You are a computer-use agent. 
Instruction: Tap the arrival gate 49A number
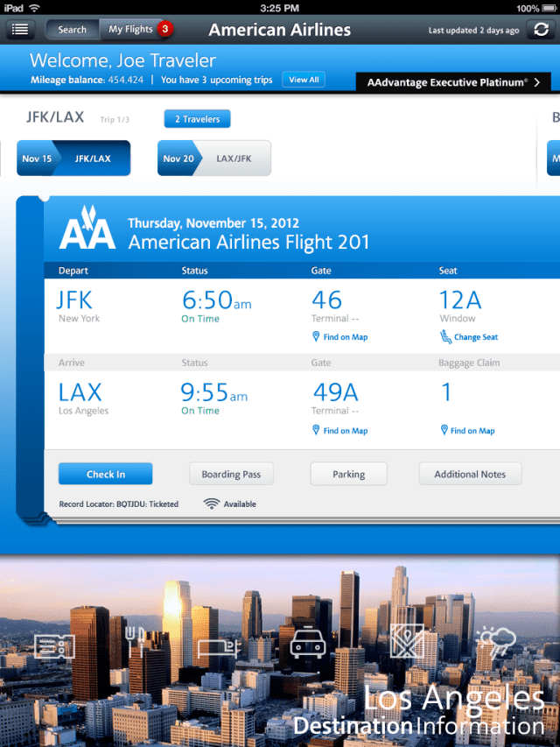click(335, 392)
